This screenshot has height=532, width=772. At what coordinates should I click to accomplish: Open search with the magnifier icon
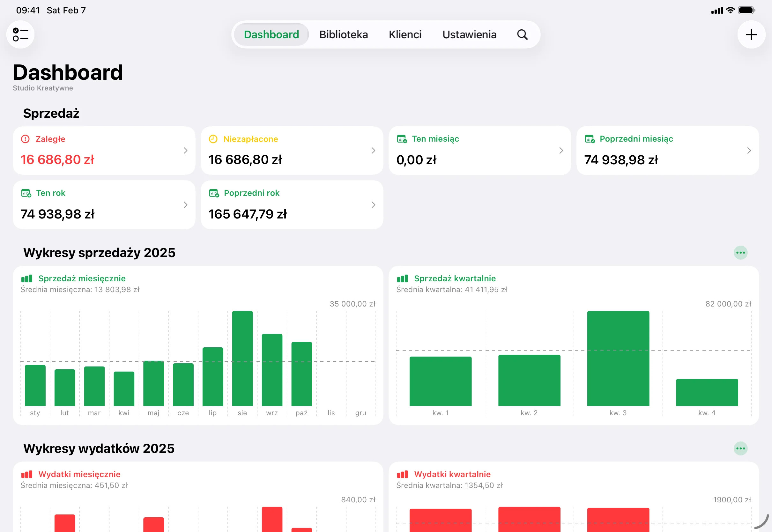coord(522,35)
